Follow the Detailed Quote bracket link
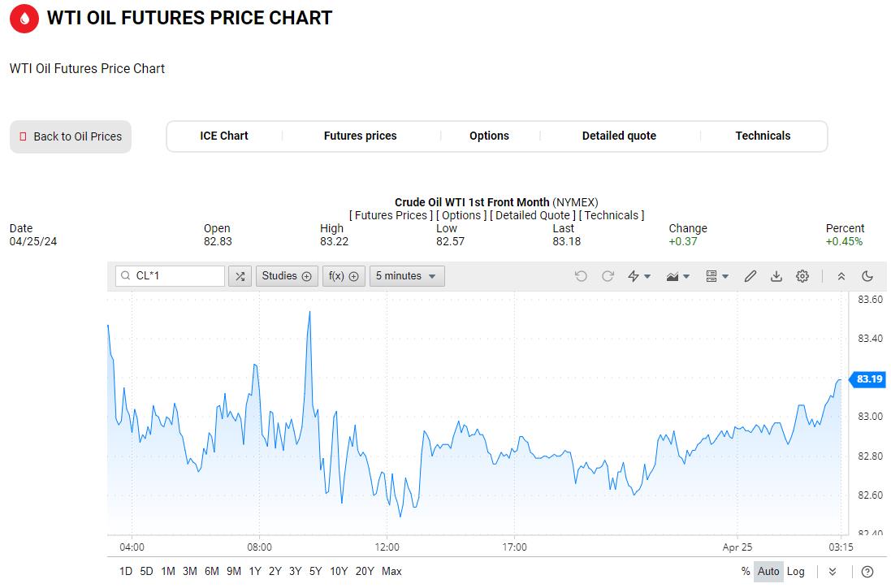The height and width of the screenshot is (588, 891). coord(533,215)
